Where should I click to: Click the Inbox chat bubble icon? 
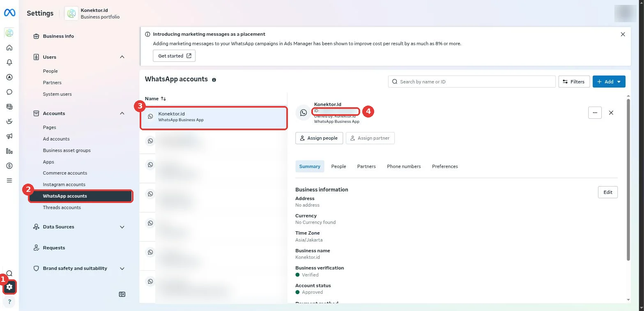9,92
